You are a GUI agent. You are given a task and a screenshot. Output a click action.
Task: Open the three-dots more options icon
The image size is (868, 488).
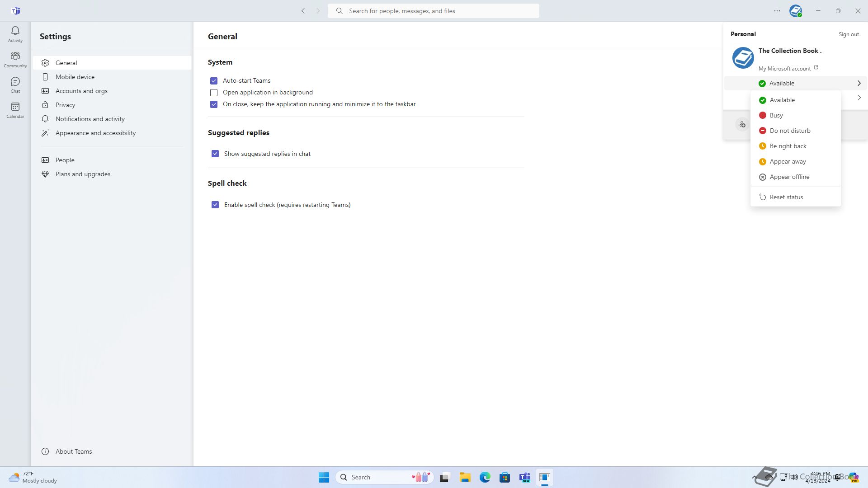[777, 11]
